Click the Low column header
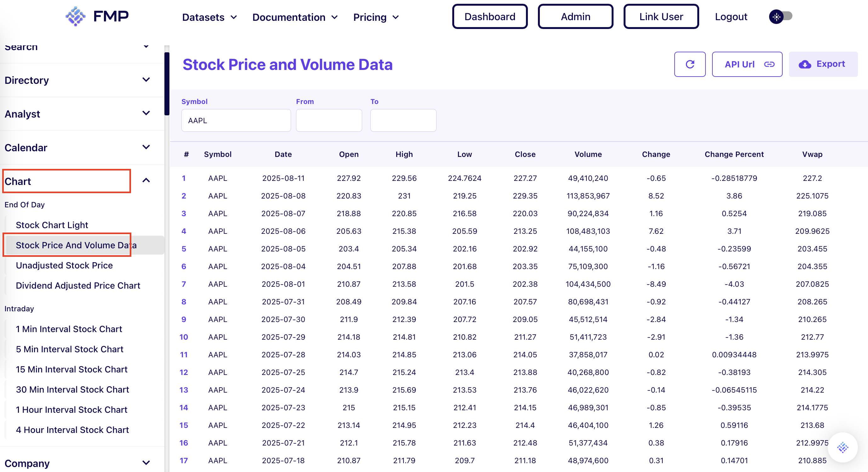This screenshot has height=472, width=868. [x=464, y=154]
